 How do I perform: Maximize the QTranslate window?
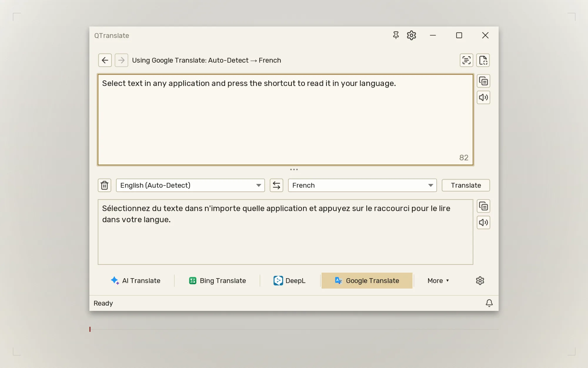click(x=459, y=35)
